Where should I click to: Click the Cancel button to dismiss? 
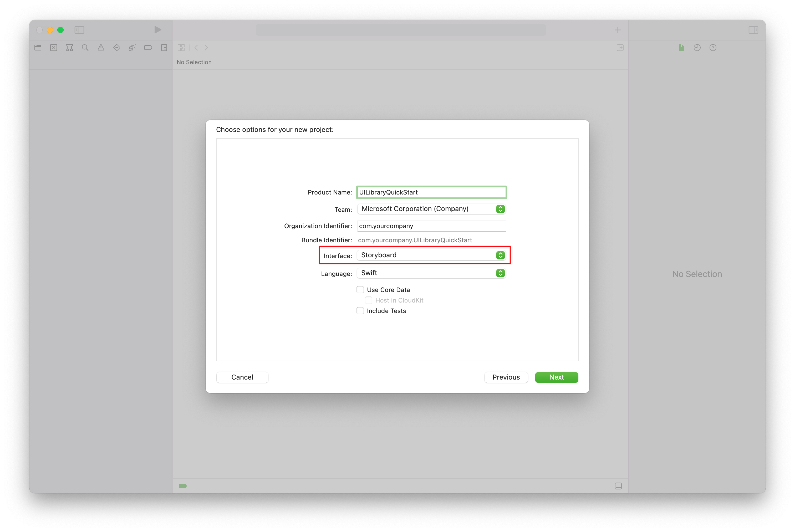click(242, 377)
